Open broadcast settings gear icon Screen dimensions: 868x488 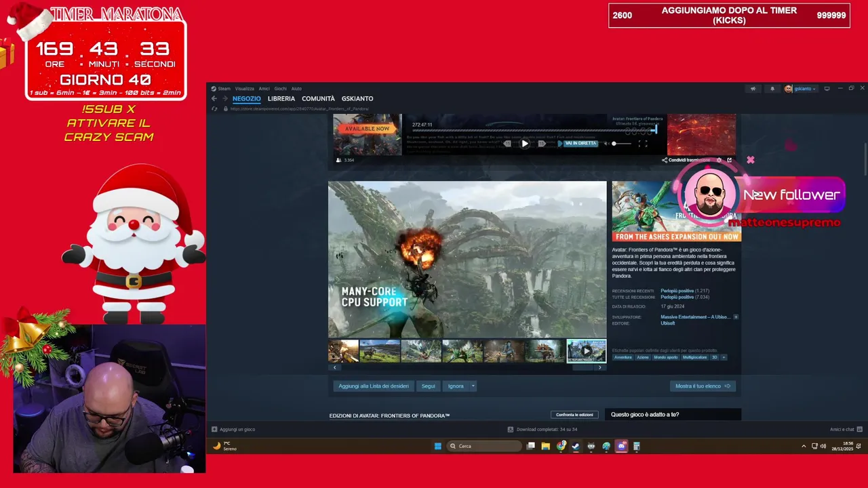pyautogui.click(x=719, y=160)
